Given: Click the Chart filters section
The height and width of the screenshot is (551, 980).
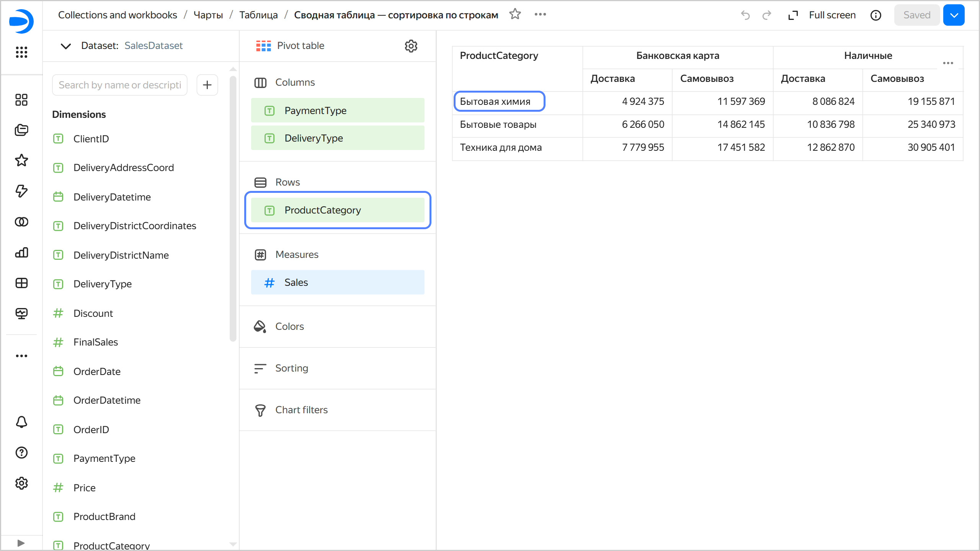Looking at the screenshot, I should pyautogui.click(x=302, y=410).
